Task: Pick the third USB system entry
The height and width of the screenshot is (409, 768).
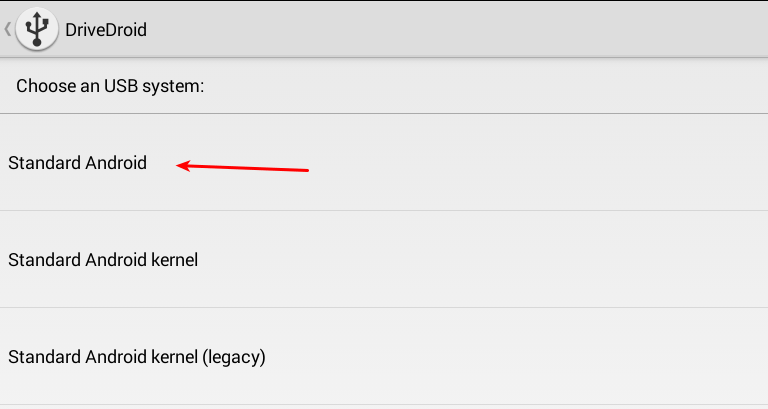Action: coord(137,356)
